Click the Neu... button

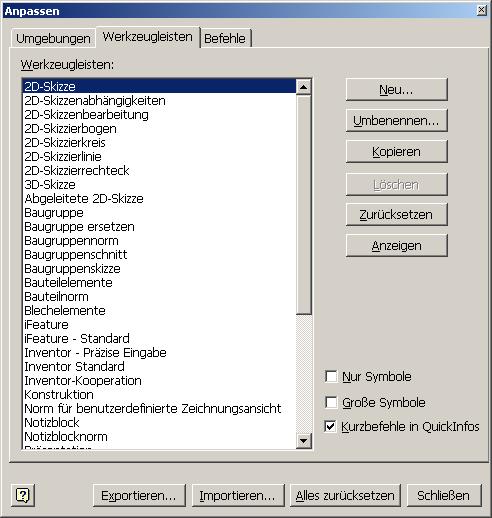point(396,89)
